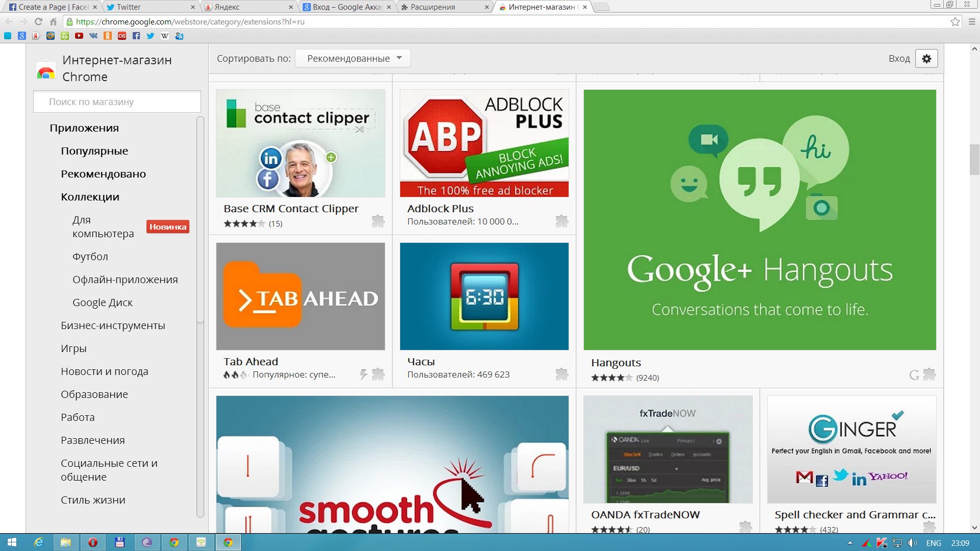Go back with the browser back arrow
Screen dimensions: 980x551
coord(9,21)
